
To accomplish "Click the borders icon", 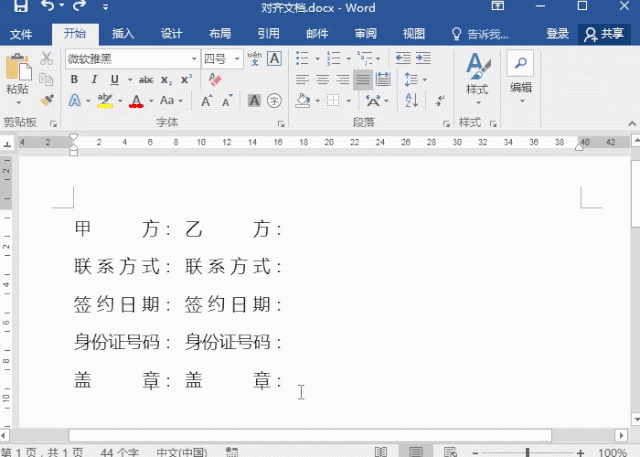I will coord(333,100).
